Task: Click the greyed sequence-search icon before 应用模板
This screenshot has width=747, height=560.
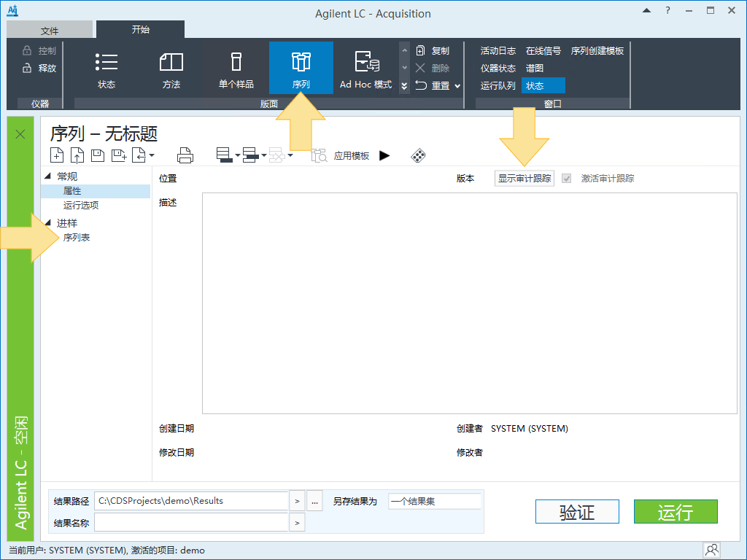Action: click(x=320, y=155)
